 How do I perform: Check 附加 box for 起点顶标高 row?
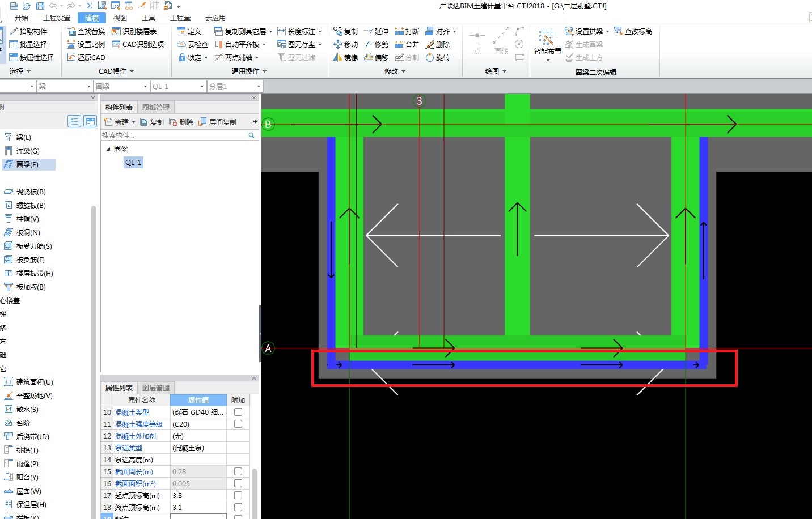pyautogui.click(x=238, y=495)
